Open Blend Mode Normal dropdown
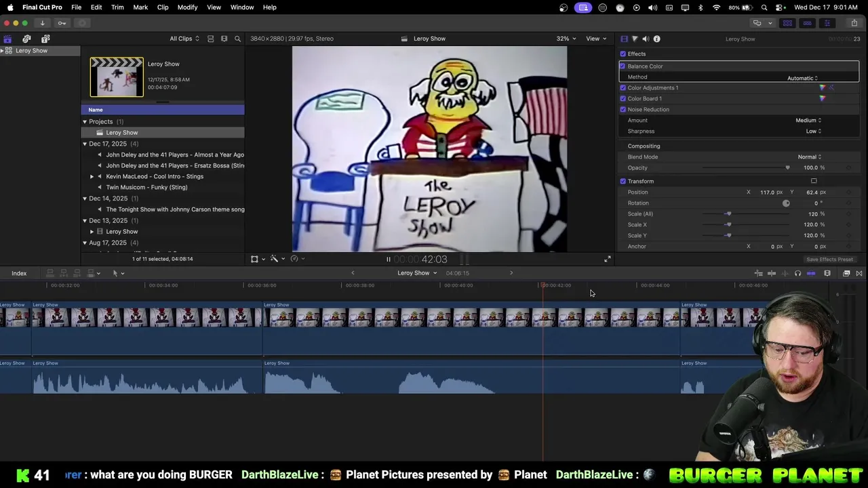 (x=809, y=157)
